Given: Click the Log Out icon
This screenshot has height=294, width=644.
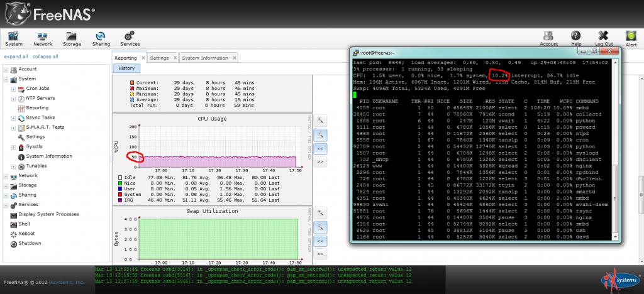Looking at the screenshot, I should [x=603, y=38].
